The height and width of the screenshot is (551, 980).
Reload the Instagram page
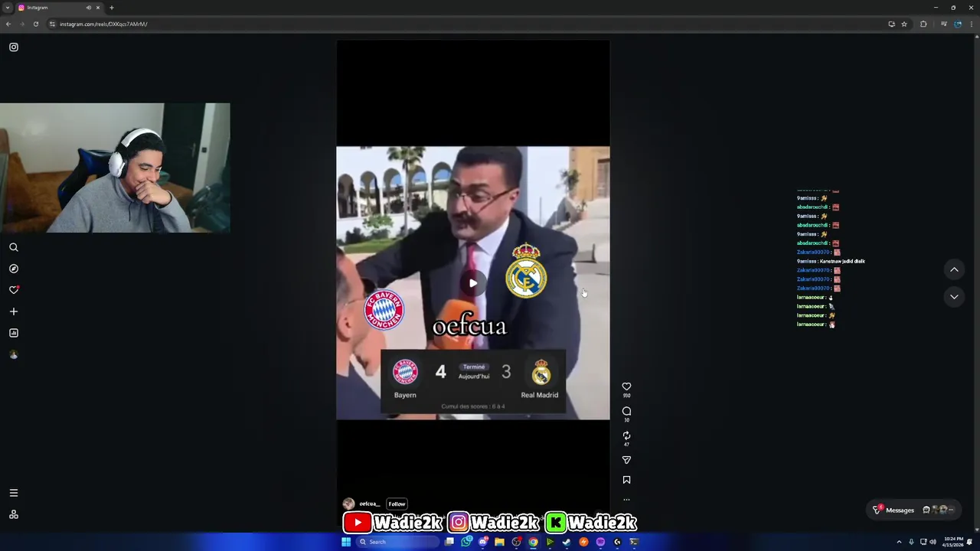(35, 24)
